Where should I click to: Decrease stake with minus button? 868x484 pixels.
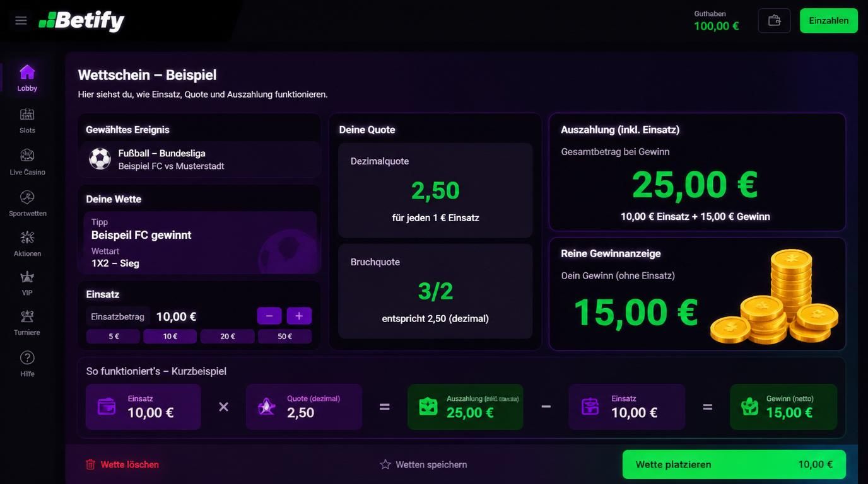coord(269,316)
